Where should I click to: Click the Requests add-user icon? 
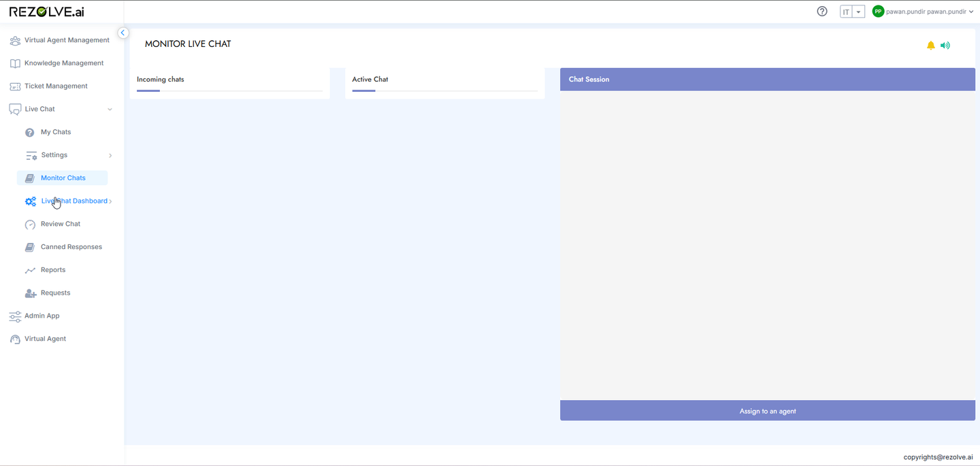pos(31,293)
